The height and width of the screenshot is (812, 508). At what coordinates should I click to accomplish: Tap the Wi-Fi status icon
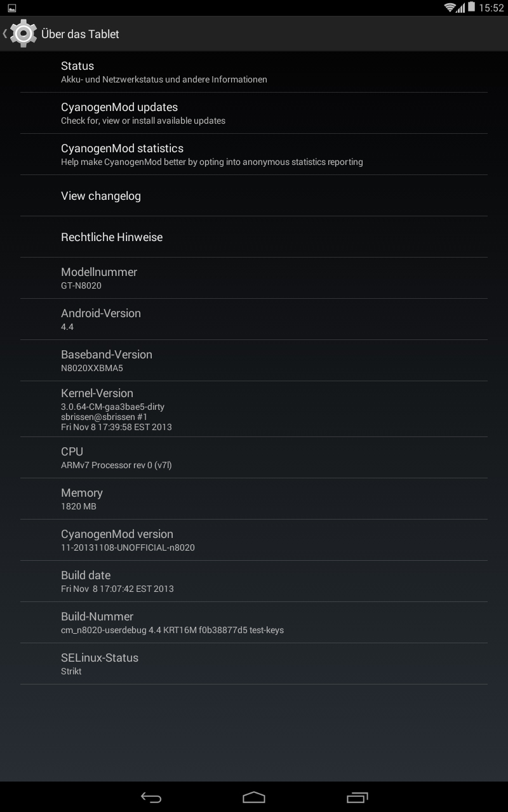[x=450, y=8]
